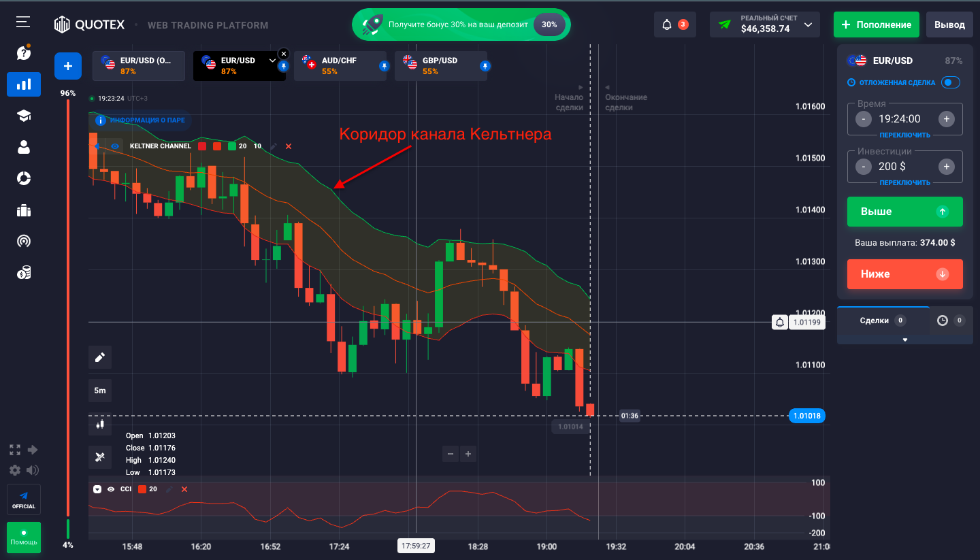Click the CCI red color swatch
The image size is (980, 560).
[x=142, y=489]
